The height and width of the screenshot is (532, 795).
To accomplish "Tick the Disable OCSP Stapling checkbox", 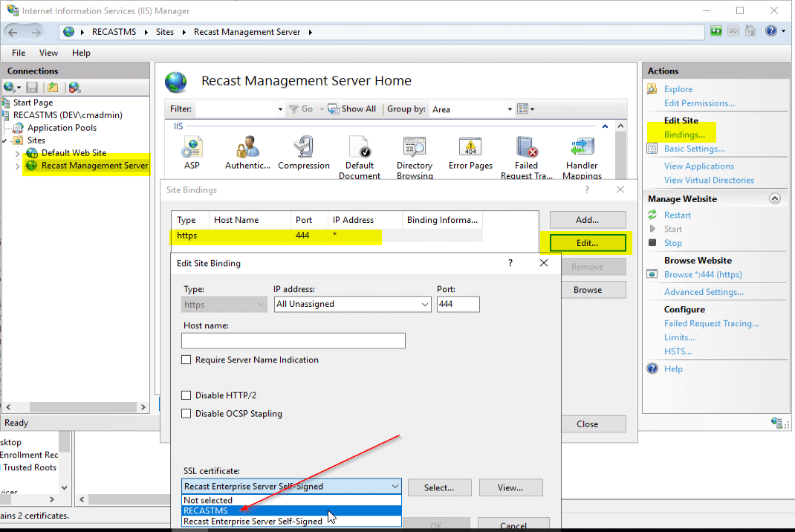I will [x=186, y=413].
